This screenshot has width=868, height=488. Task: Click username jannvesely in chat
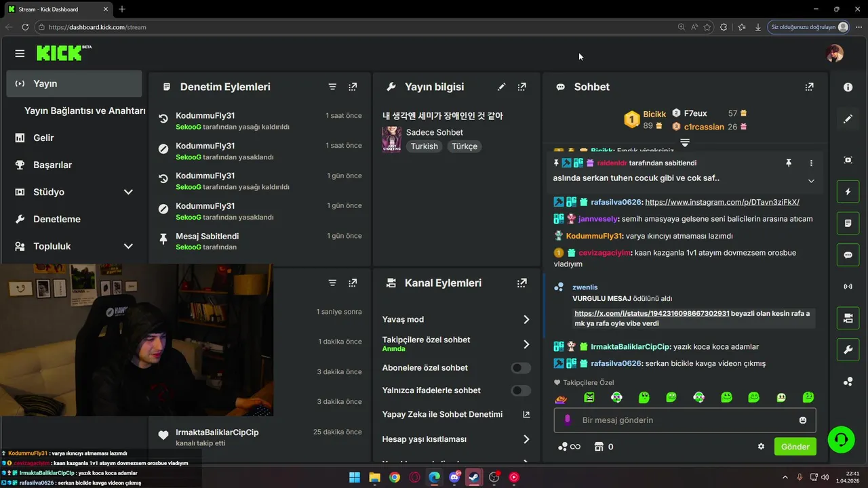597,219
